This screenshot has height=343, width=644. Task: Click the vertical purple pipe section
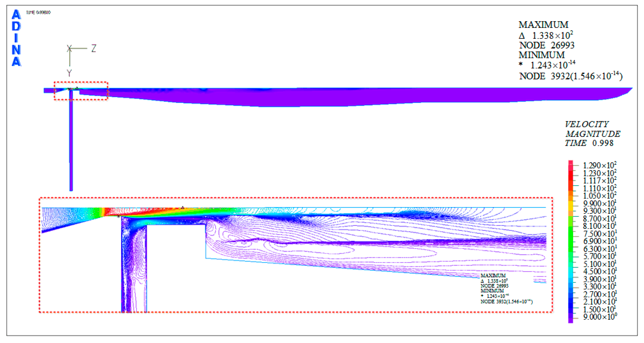click(x=71, y=140)
